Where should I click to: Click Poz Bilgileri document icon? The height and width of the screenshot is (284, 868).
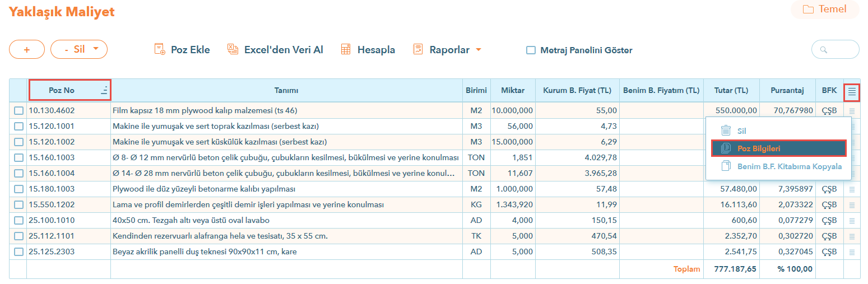coord(726,148)
